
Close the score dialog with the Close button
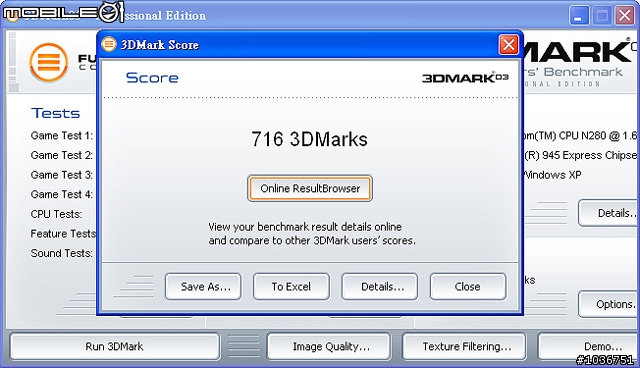(468, 286)
